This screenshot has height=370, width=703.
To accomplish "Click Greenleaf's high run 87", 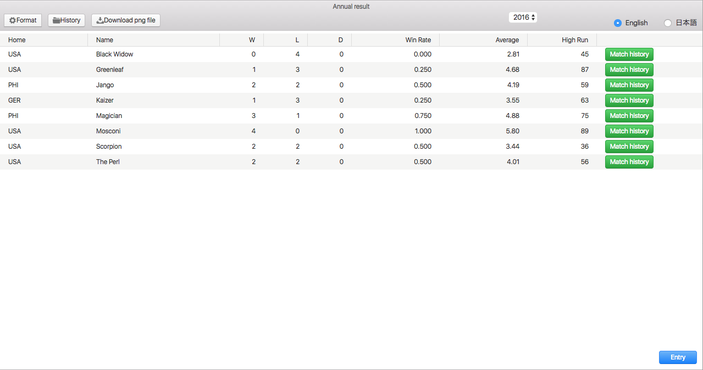I will (584, 70).
